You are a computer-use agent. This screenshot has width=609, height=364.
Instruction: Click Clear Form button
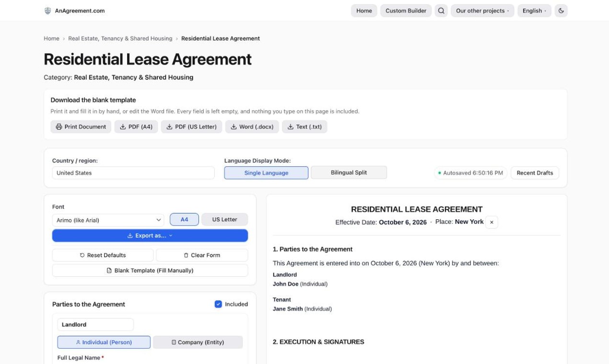pos(202,255)
